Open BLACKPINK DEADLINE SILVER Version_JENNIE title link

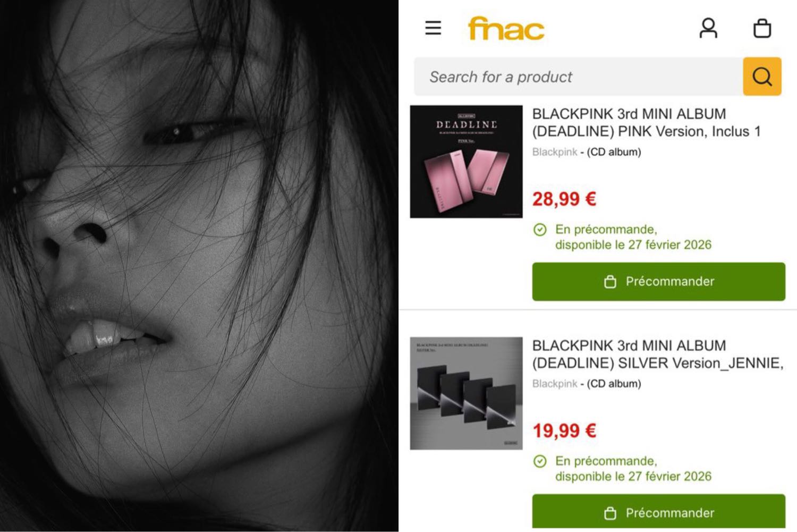(x=658, y=354)
